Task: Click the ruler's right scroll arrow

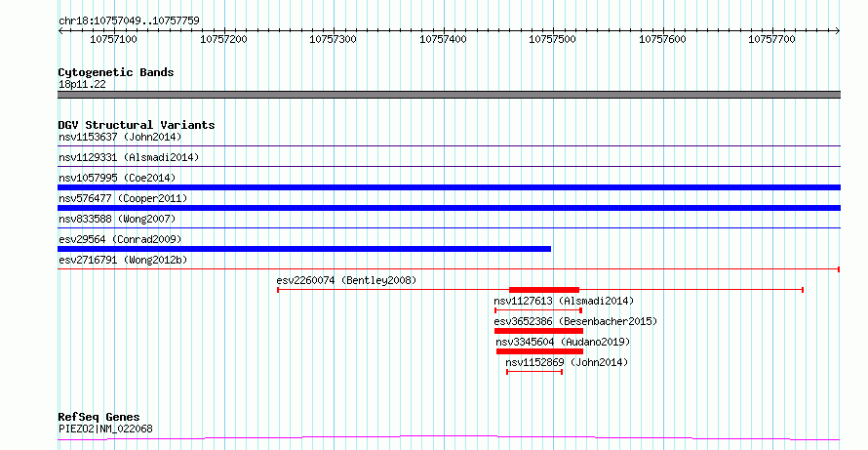Action: [838, 31]
